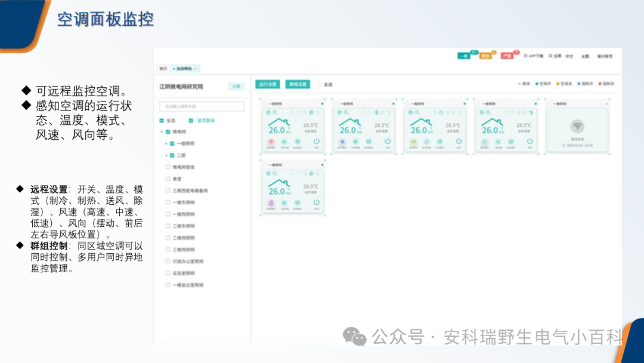Toggle power on the card with purple mode icon

(x=316, y=202)
